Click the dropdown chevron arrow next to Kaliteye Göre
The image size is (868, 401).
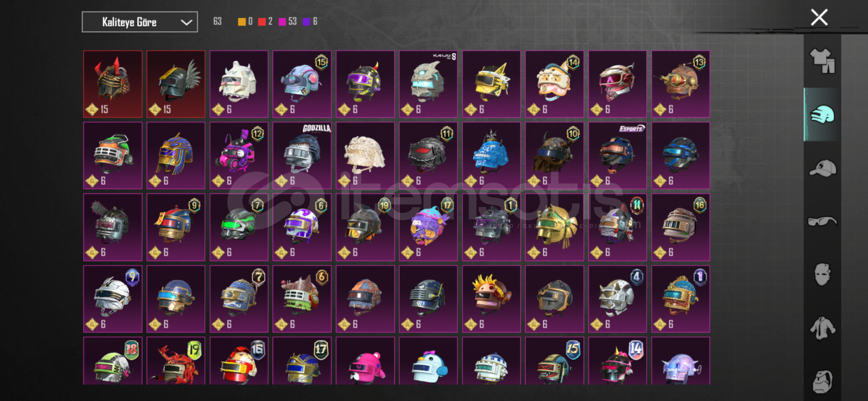click(x=186, y=22)
